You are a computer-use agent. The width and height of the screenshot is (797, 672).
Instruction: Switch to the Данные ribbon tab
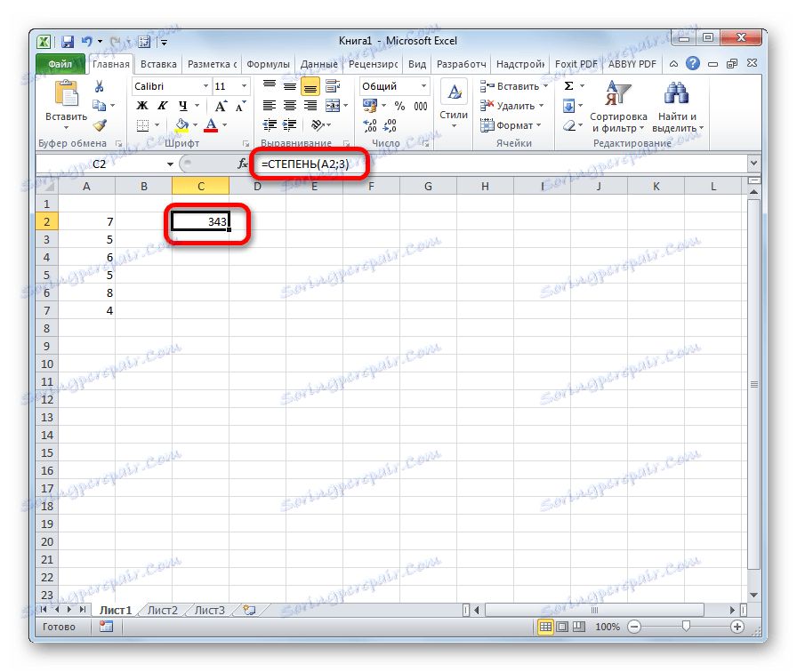pos(318,64)
